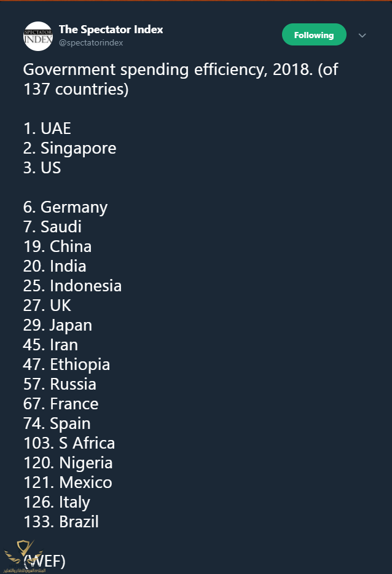Expand the tweet options chevron

click(x=362, y=36)
